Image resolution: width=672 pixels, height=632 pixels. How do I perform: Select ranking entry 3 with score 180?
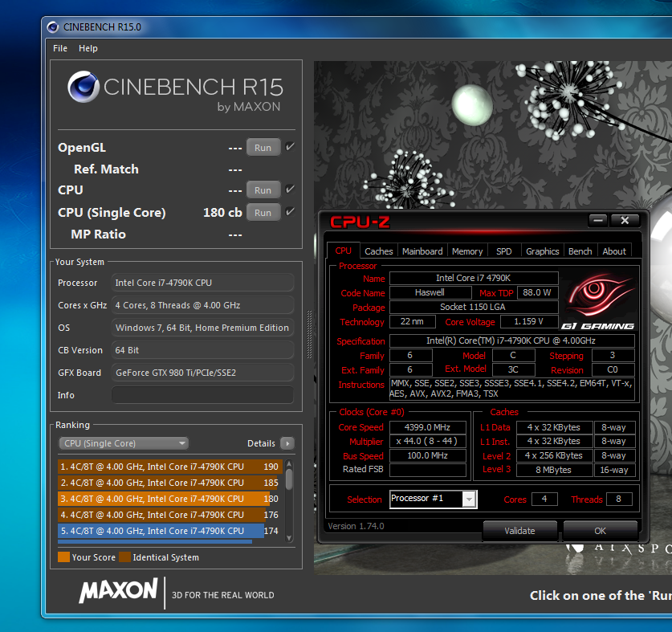tap(169, 499)
